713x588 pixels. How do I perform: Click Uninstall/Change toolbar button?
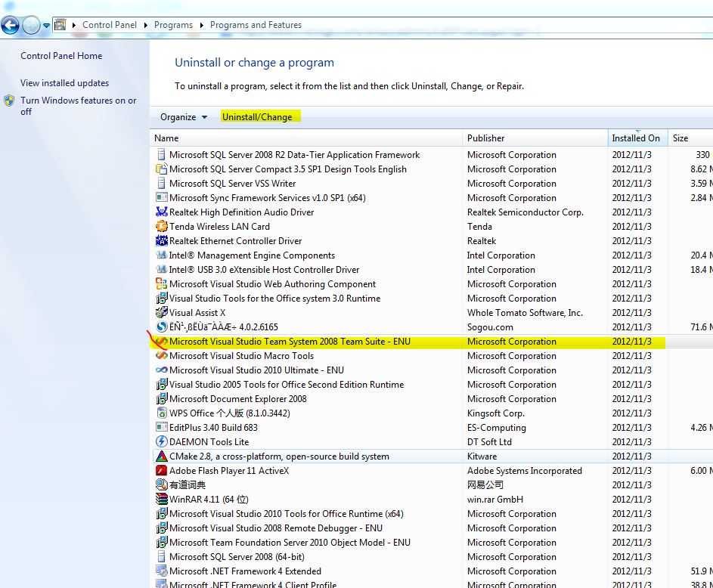pyautogui.click(x=257, y=117)
